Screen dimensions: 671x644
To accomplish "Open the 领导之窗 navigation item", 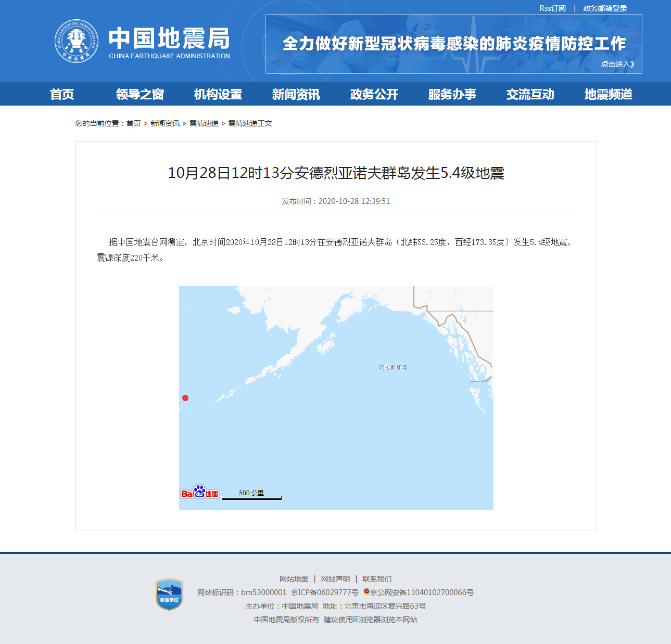I will (140, 94).
